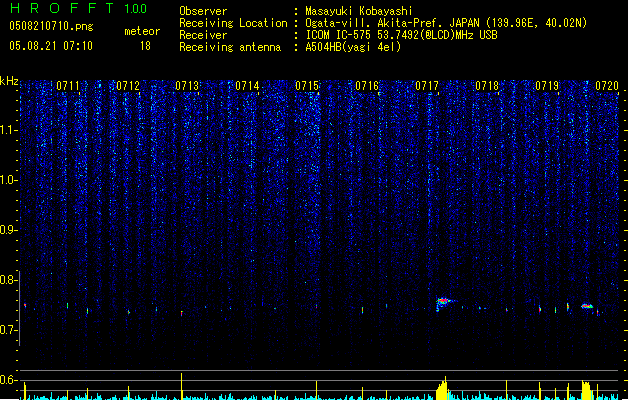
Task: Click the 0.6 kHz axis label
Action: click(x=8, y=380)
